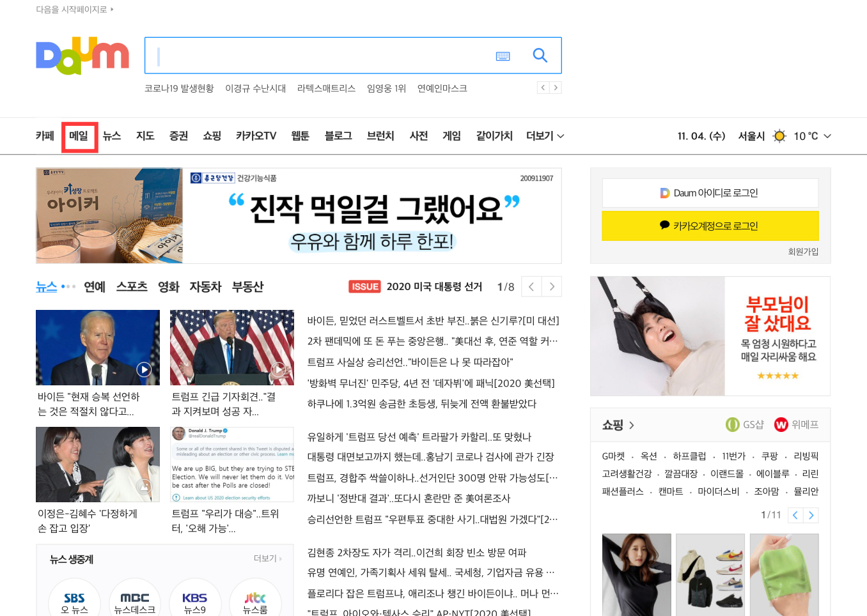Open the 마이더스비 shopping link
This screenshot has width=867, height=616.
pyautogui.click(x=718, y=491)
